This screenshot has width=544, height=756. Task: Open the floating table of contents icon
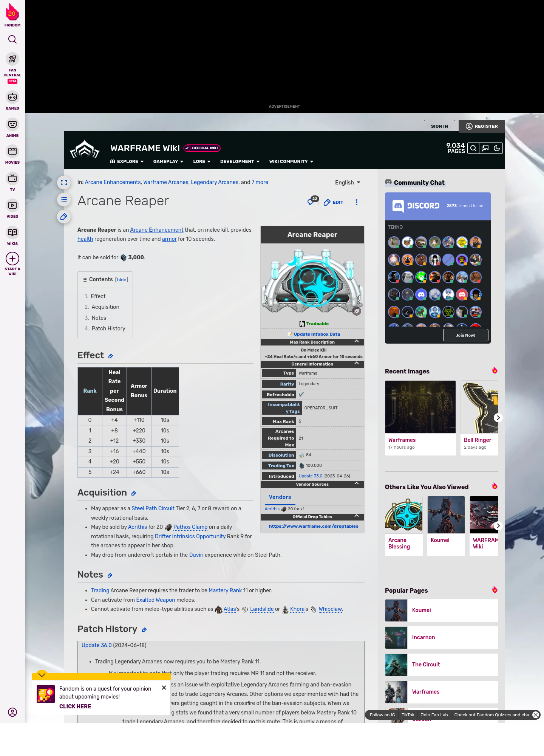point(64,200)
